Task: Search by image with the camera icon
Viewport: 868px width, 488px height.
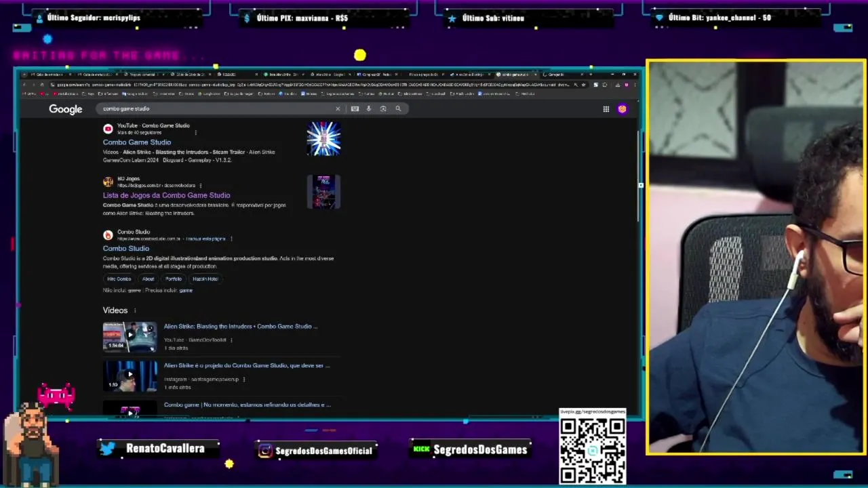Action: pos(383,108)
